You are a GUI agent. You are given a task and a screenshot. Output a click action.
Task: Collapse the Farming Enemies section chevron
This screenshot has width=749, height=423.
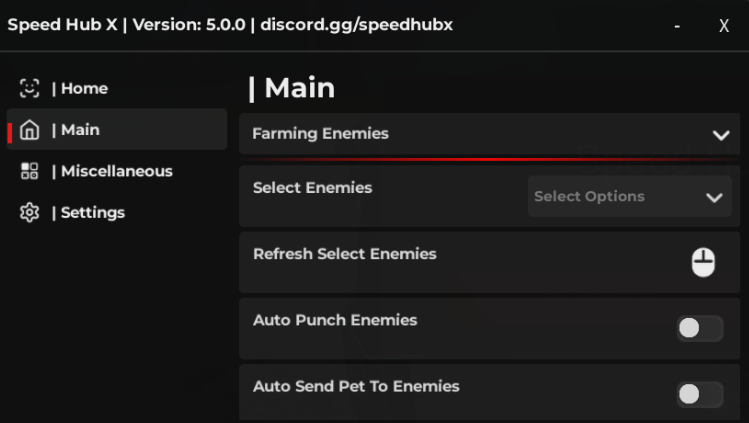(x=721, y=135)
